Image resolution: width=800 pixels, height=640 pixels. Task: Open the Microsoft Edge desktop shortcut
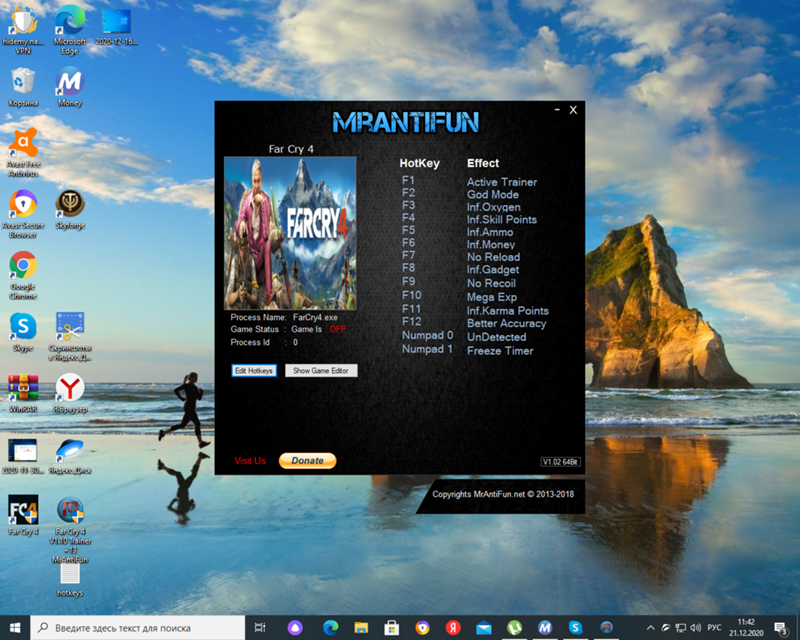(69, 29)
